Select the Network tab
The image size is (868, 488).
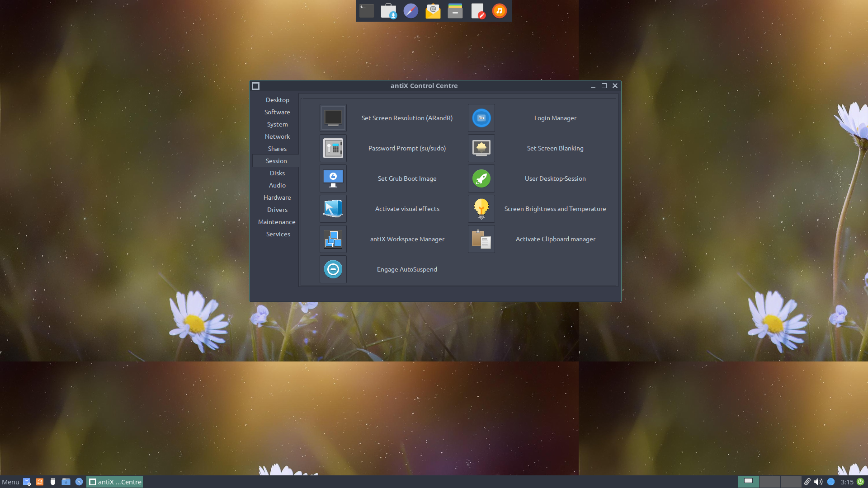pyautogui.click(x=277, y=136)
